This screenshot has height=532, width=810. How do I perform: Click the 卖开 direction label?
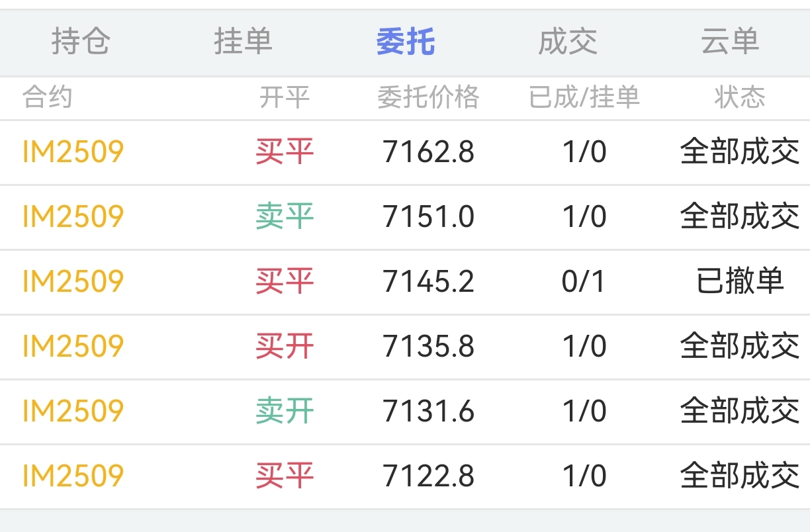pos(285,411)
